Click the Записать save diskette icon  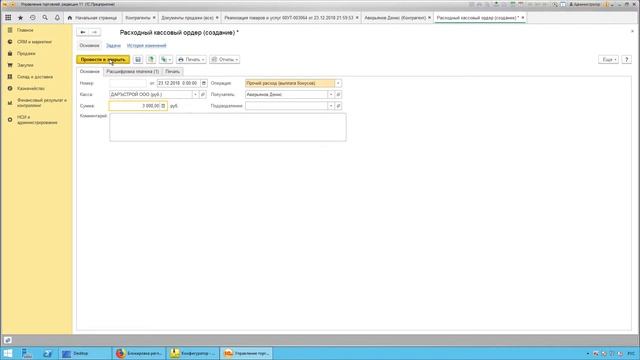click(138, 60)
